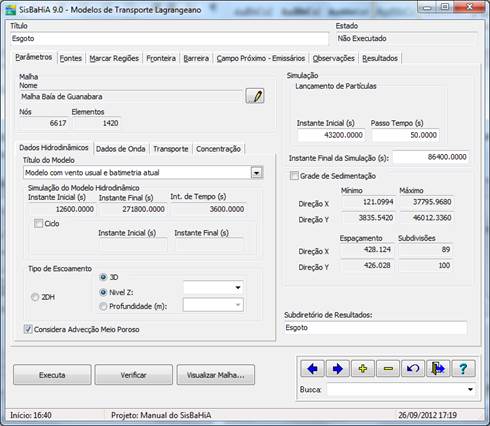This screenshot has height=426, width=490.
Task: Choose the Nível Z radio option
Action: (x=103, y=292)
